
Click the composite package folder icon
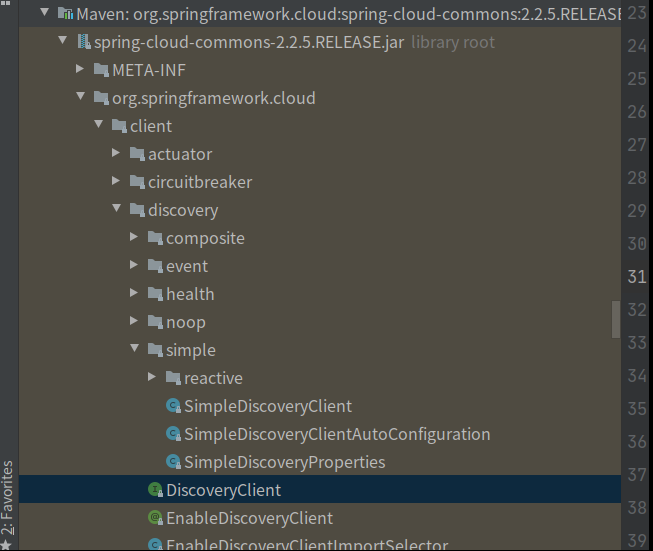pyautogui.click(x=155, y=238)
